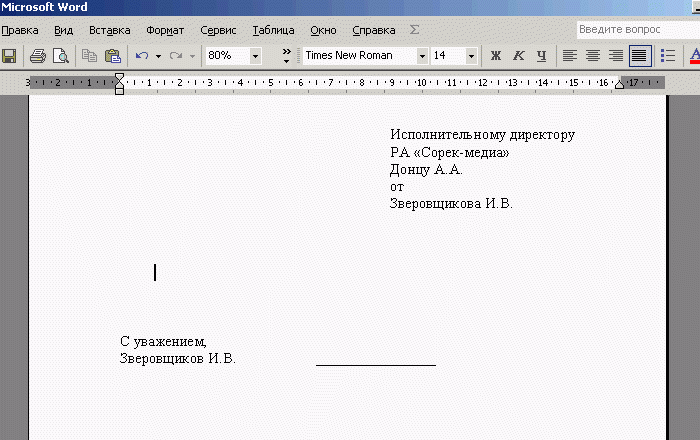Open the Times New Roman font dropdown
Screen dimensions: 700x440
(x=422, y=56)
